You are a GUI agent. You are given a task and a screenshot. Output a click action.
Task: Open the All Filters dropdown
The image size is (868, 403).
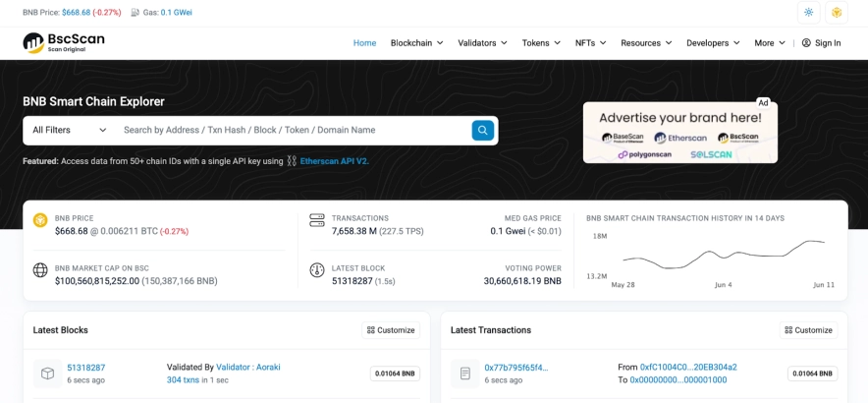(x=69, y=130)
